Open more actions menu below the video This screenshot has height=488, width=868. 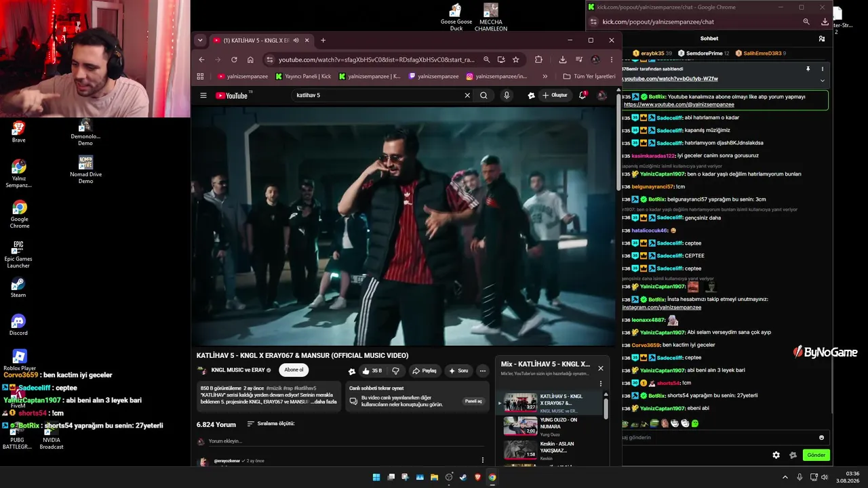pyautogui.click(x=482, y=371)
